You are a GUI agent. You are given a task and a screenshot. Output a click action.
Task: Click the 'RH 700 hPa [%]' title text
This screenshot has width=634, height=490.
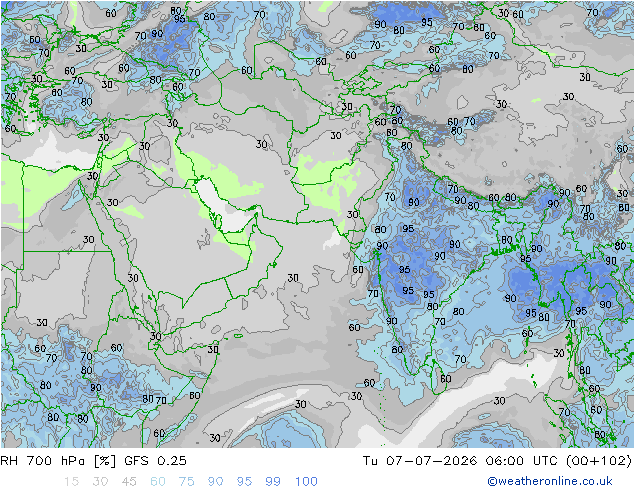tap(58, 460)
